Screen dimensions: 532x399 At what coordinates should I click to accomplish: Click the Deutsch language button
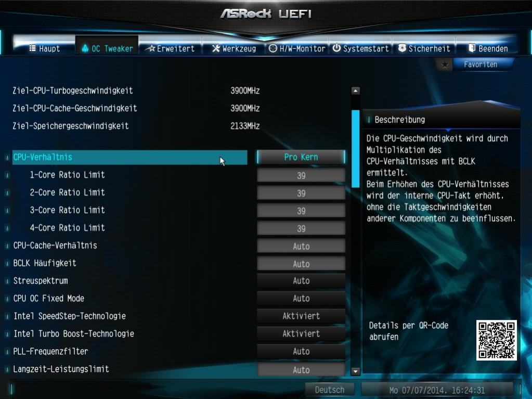tap(330, 390)
